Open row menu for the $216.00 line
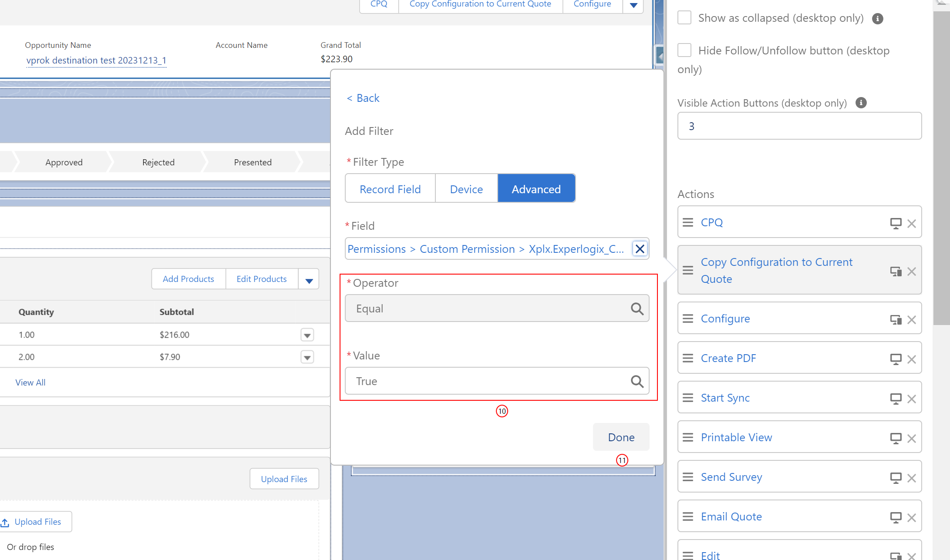 [307, 335]
